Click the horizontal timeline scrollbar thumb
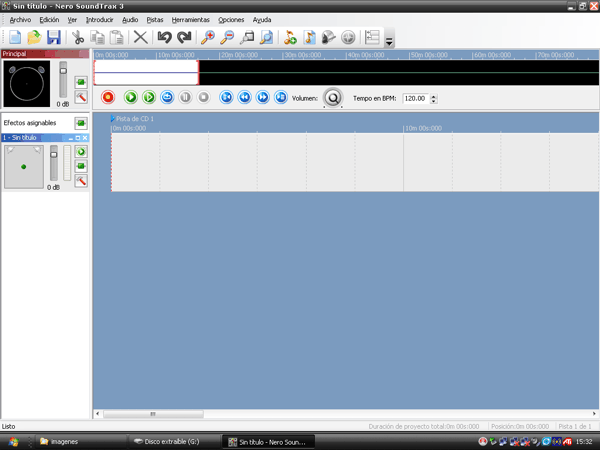 click(153, 414)
